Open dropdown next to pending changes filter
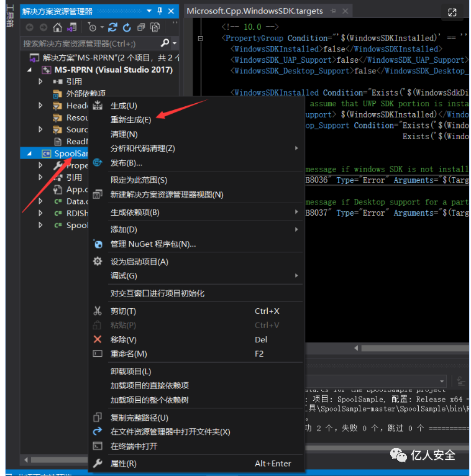This screenshot has width=471, height=476. tap(102, 27)
